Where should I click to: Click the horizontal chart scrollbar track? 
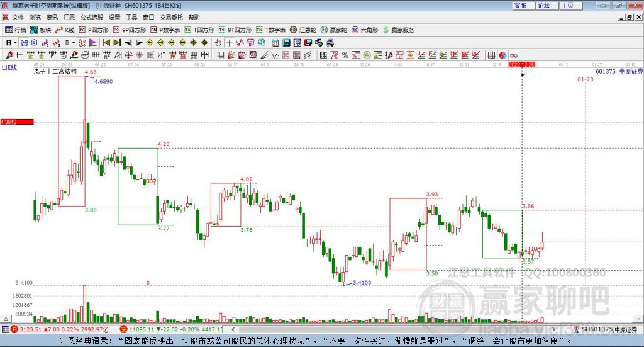[394, 329]
